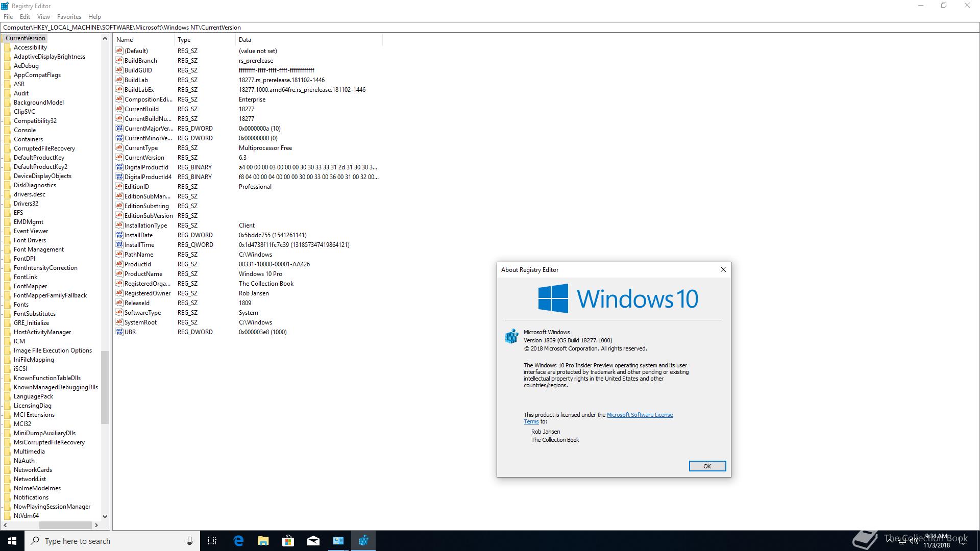Select the DigitalProductId4 binary icon
The width and height of the screenshot is (980, 551).
[x=119, y=177]
